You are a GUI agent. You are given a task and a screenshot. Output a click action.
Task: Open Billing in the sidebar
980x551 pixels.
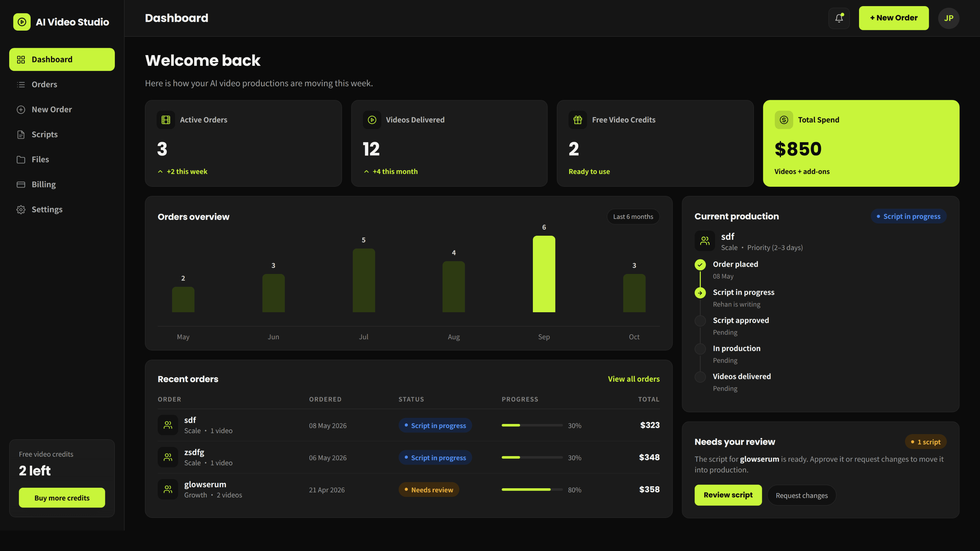click(x=62, y=184)
